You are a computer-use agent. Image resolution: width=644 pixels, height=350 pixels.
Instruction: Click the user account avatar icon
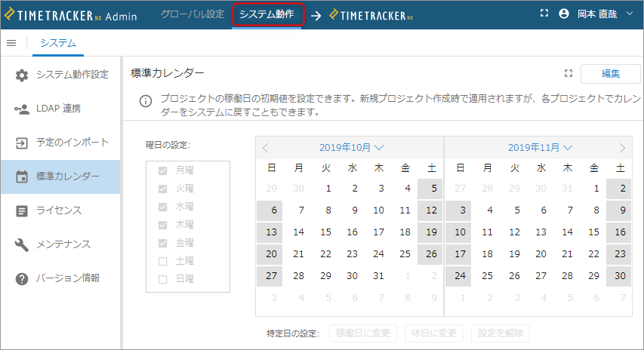pyautogui.click(x=564, y=14)
